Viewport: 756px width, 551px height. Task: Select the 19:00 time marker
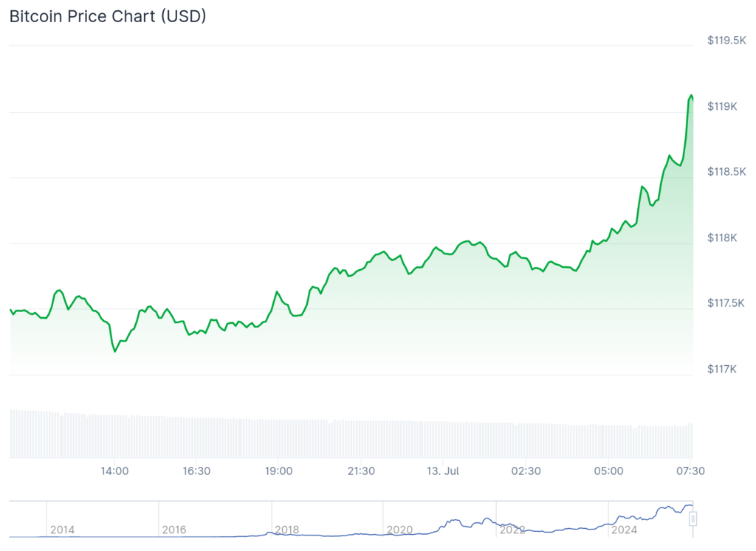tap(278, 471)
